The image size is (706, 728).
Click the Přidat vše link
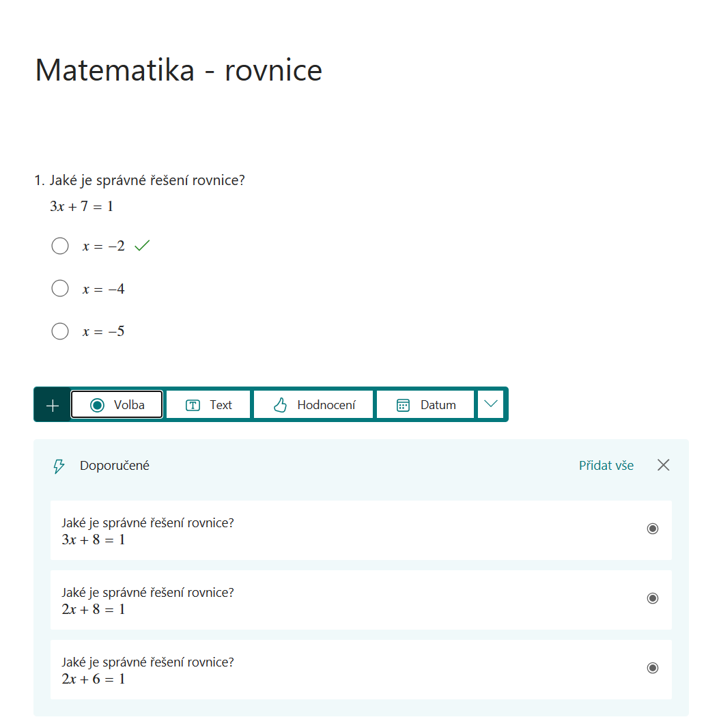point(606,465)
